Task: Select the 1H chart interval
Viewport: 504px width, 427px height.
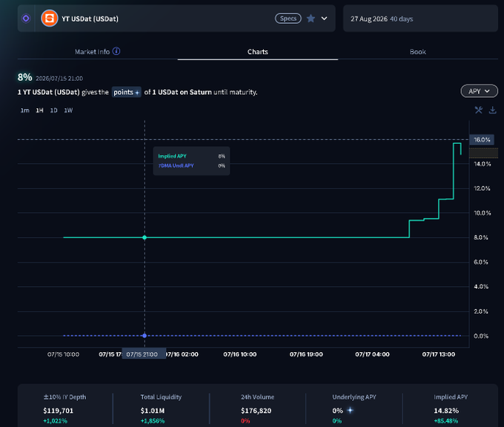Action: (39, 110)
